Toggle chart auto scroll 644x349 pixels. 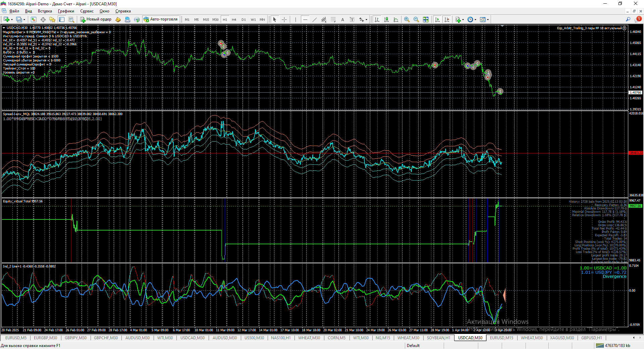pyautogui.click(x=437, y=19)
